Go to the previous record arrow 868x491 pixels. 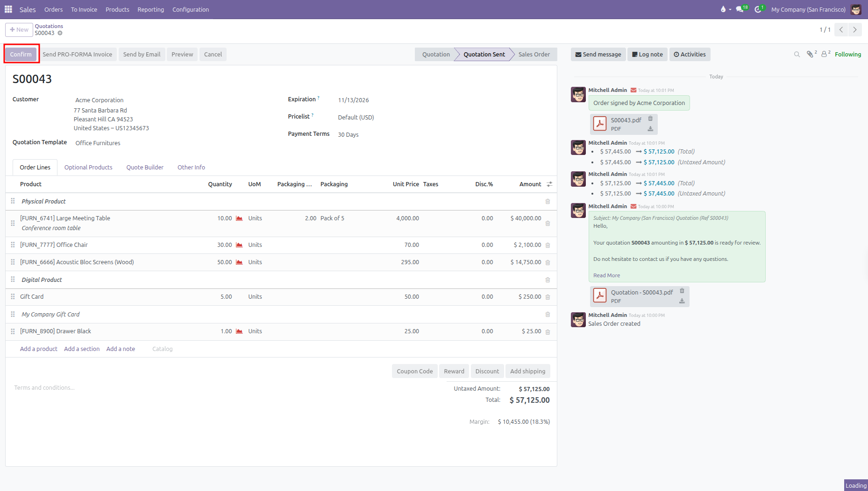coord(841,30)
